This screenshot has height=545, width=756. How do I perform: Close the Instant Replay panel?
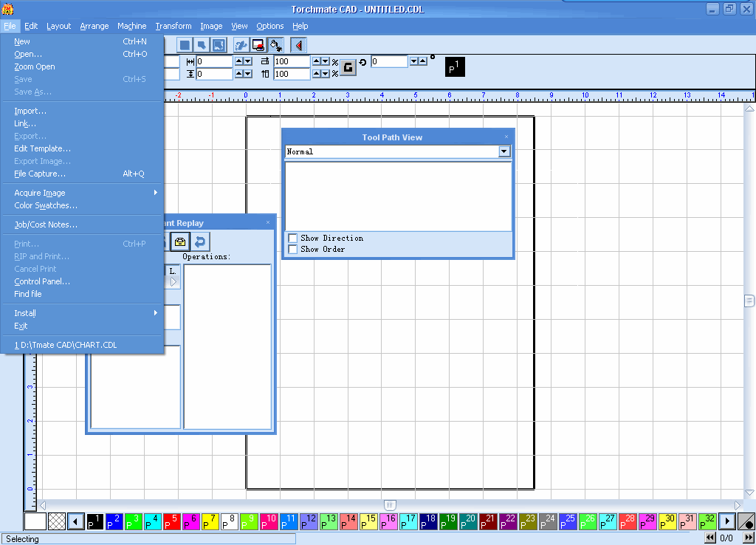coord(268,222)
